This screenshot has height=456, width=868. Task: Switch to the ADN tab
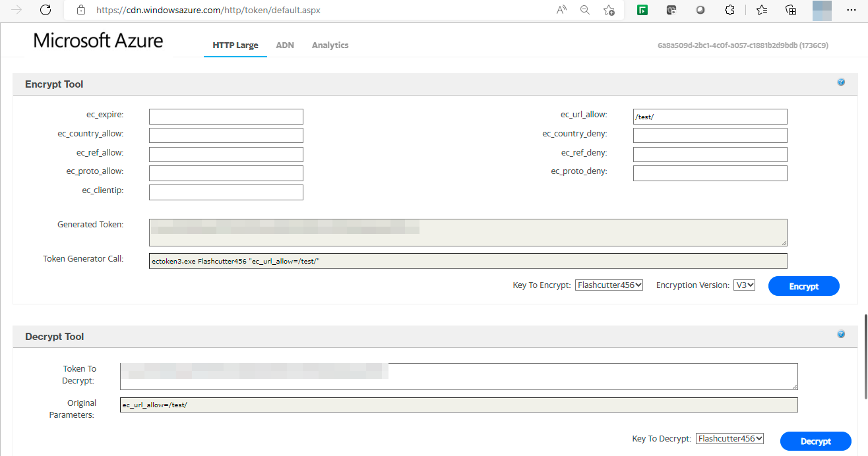coord(285,45)
